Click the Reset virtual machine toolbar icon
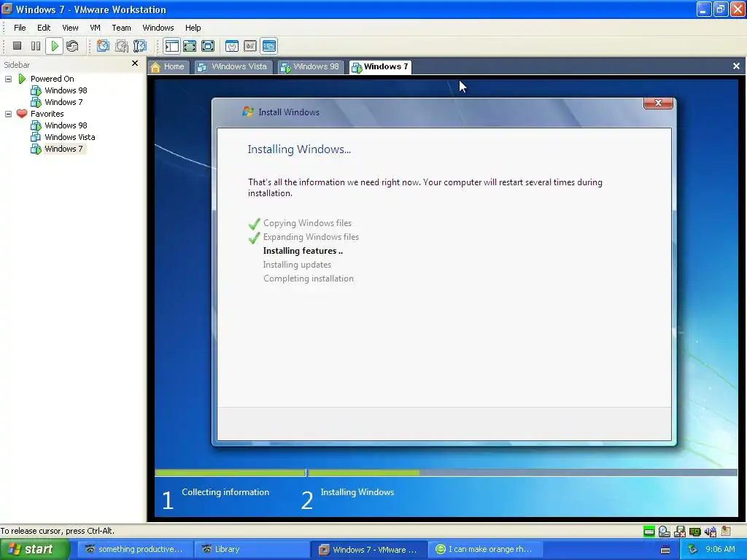This screenshot has height=560, width=747. pos(72,46)
